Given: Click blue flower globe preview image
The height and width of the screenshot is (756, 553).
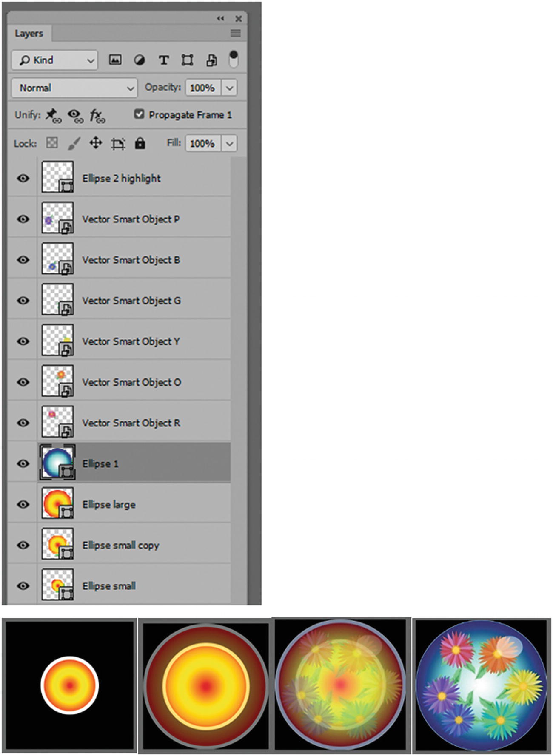Looking at the screenshot, I should click(482, 685).
